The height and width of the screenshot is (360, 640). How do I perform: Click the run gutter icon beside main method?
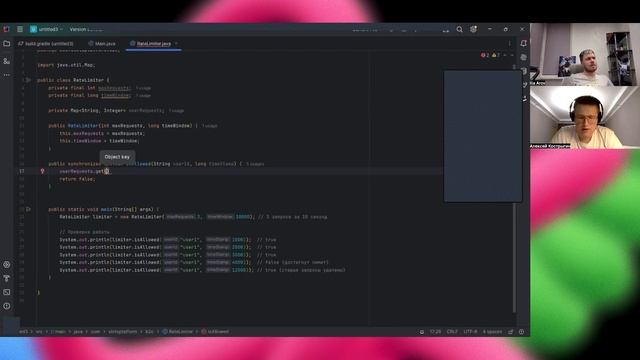point(28,209)
